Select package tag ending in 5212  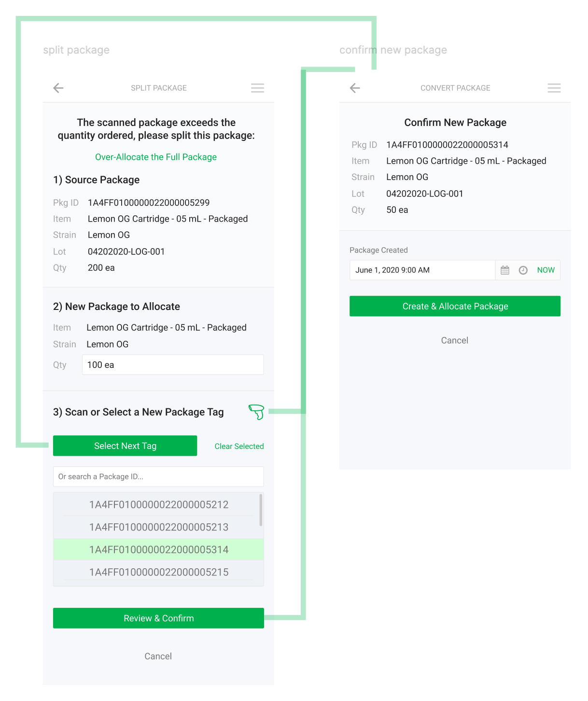pos(158,505)
